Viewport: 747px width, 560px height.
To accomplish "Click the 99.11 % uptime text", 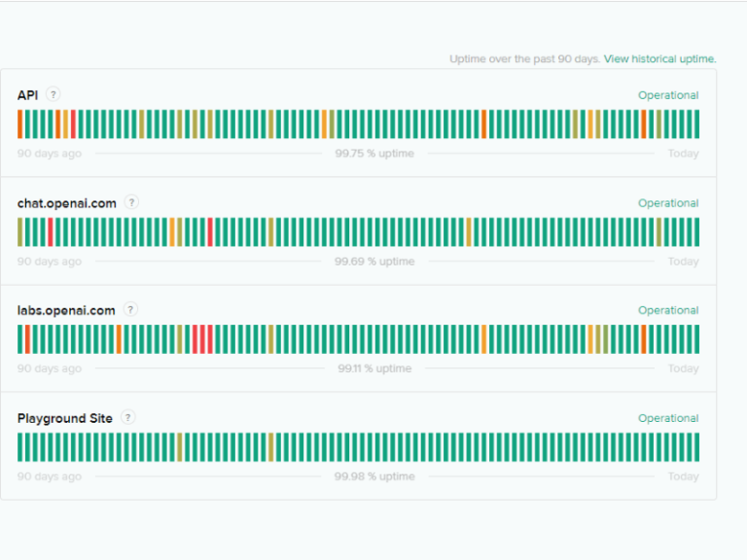I will tap(374, 368).
